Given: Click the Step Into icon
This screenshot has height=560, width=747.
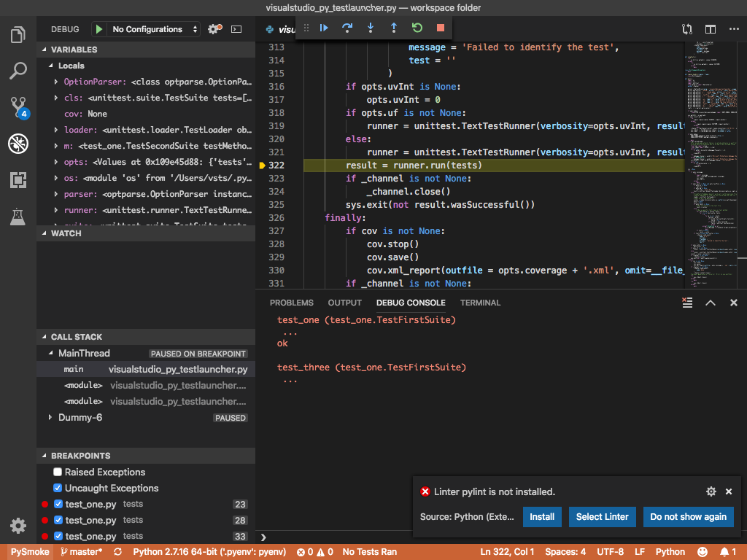Looking at the screenshot, I should (x=371, y=28).
